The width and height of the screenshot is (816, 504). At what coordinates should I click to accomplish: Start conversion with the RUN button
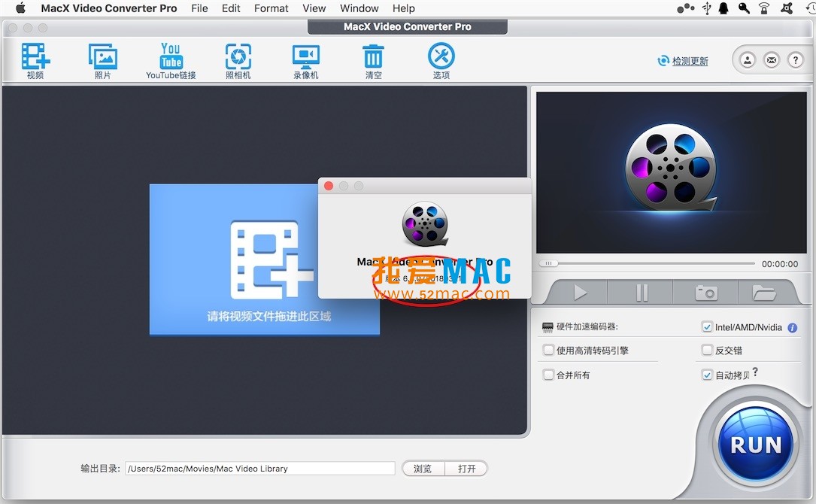756,444
